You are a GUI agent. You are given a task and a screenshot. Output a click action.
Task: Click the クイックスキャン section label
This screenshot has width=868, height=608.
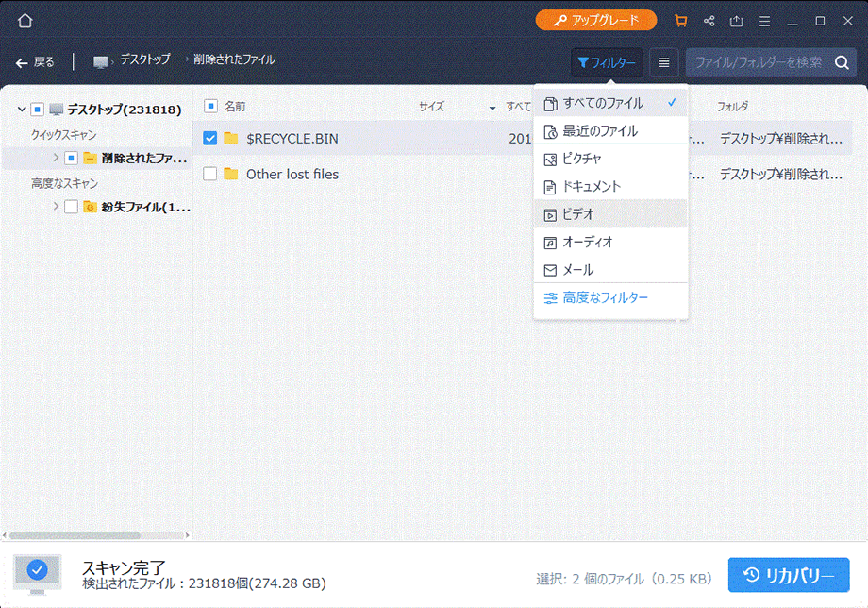pyautogui.click(x=63, y=135)
